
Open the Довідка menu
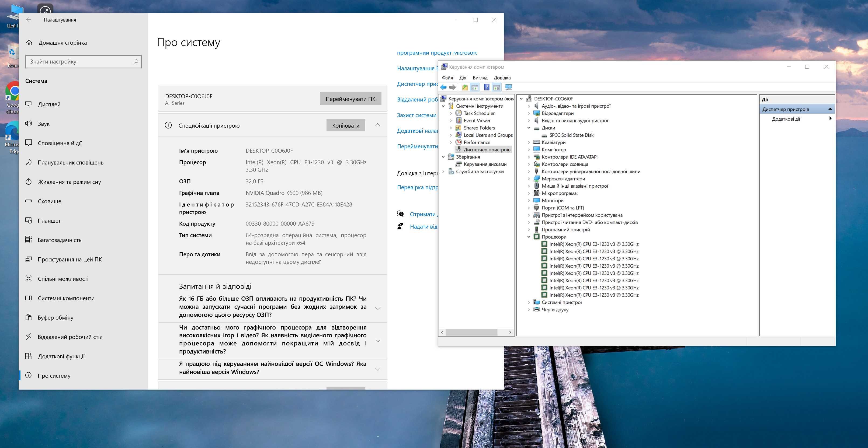[502, 78]
